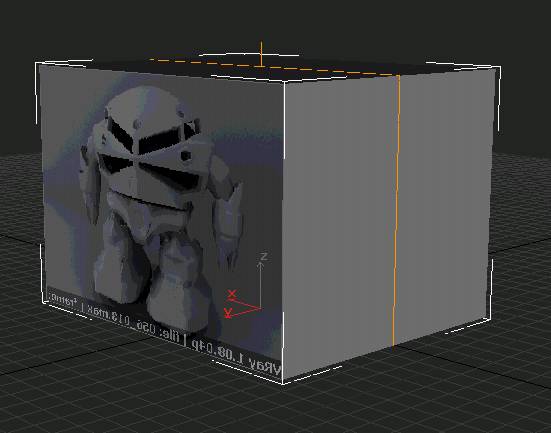Screen dimensions: 551x433
Task: Click the mirrored VRay 1.08.04p stamp text
Action: pyautogui.click(x=236, y=357)
